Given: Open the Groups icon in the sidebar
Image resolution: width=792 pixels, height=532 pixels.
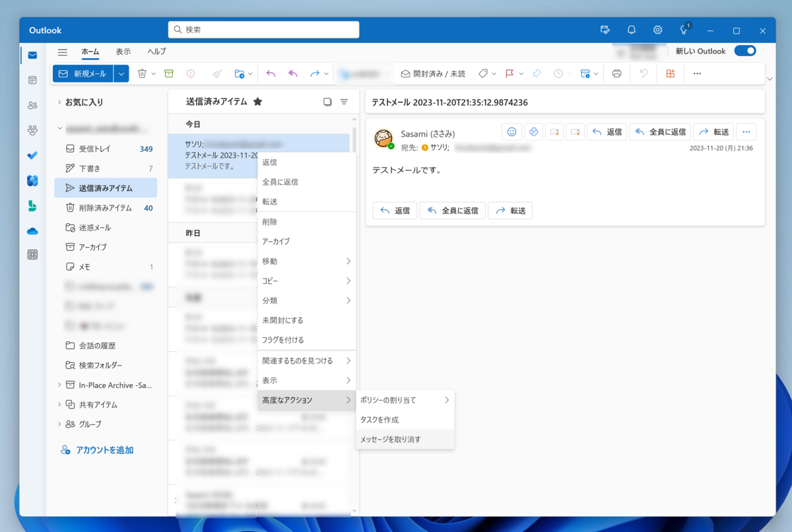Looking at the screenshot, I should tap(32, 130).
